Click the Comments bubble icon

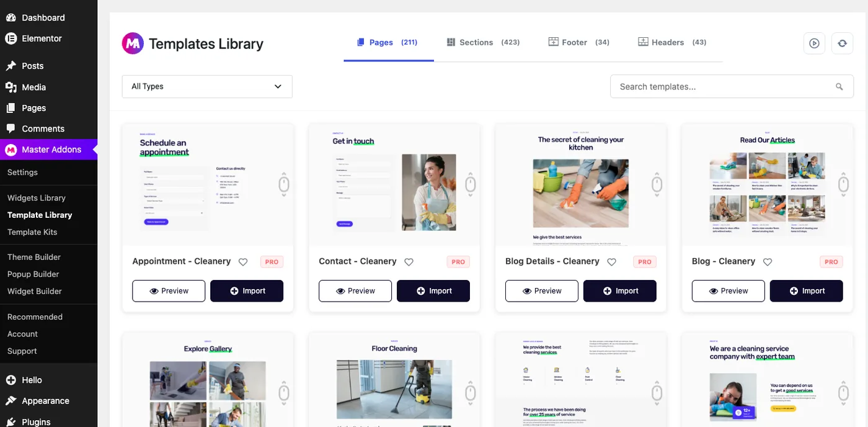[x=11, y=128]
